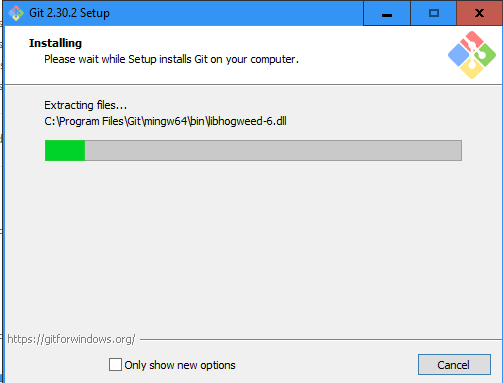Open the gitforwindows.org link
The image size is (503, 383).
(x=71, y=339)
